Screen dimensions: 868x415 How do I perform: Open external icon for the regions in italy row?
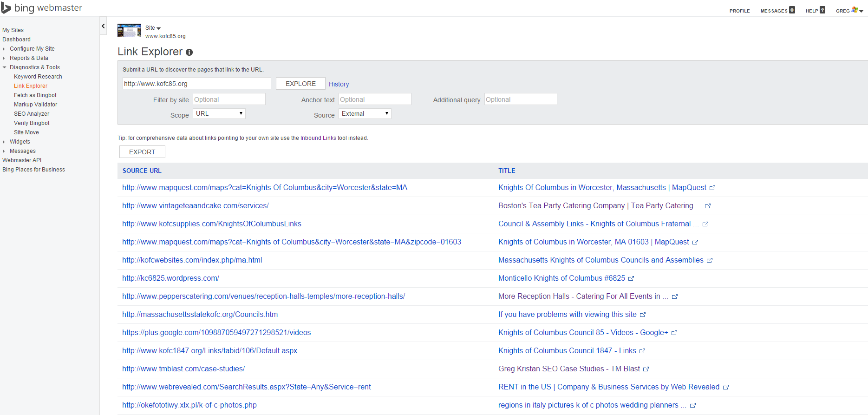point(693,405)
